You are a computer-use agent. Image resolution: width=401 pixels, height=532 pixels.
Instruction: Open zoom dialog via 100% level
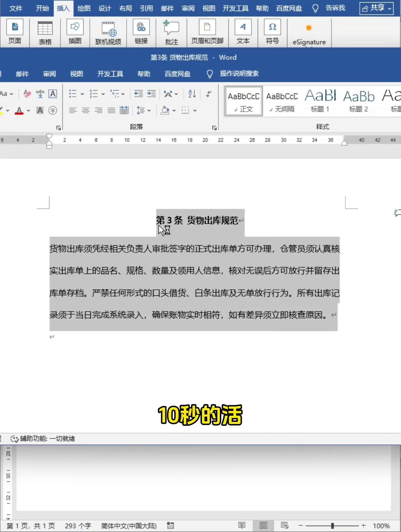(x=381, y=526)
